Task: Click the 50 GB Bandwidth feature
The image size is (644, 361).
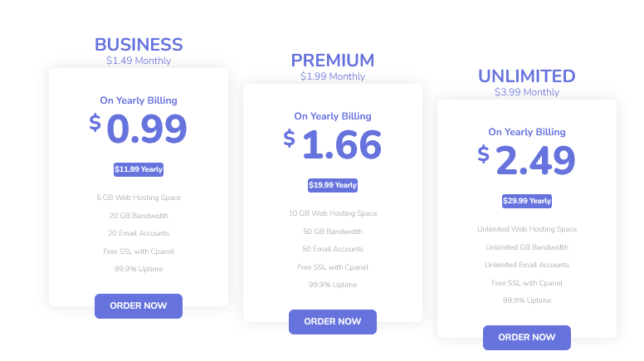Action: pyautogui.click(x=333, y=232)
